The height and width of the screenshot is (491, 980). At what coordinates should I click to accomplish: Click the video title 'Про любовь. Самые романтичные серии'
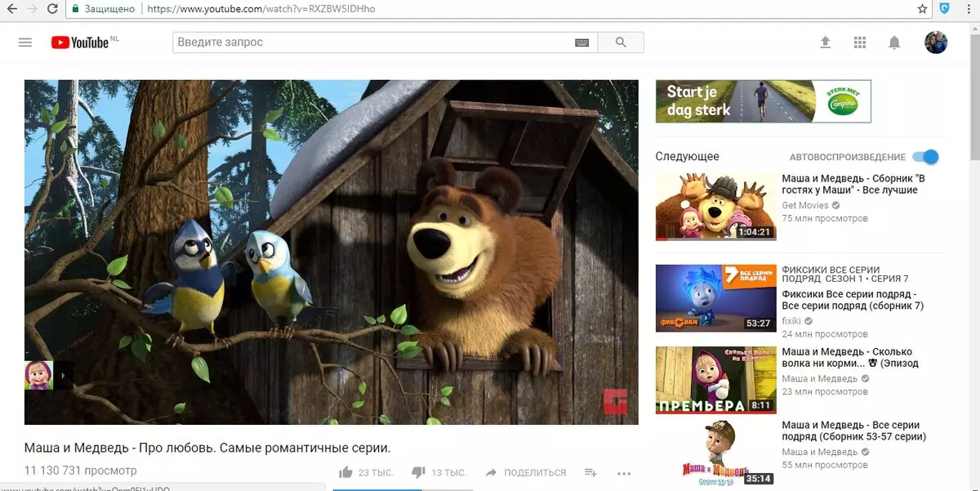tap(207, 448)
